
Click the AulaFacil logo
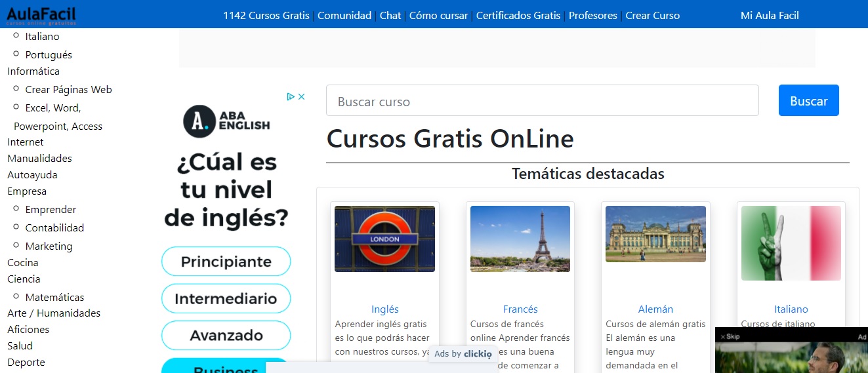pyautogui.click(x=41, y=14)
